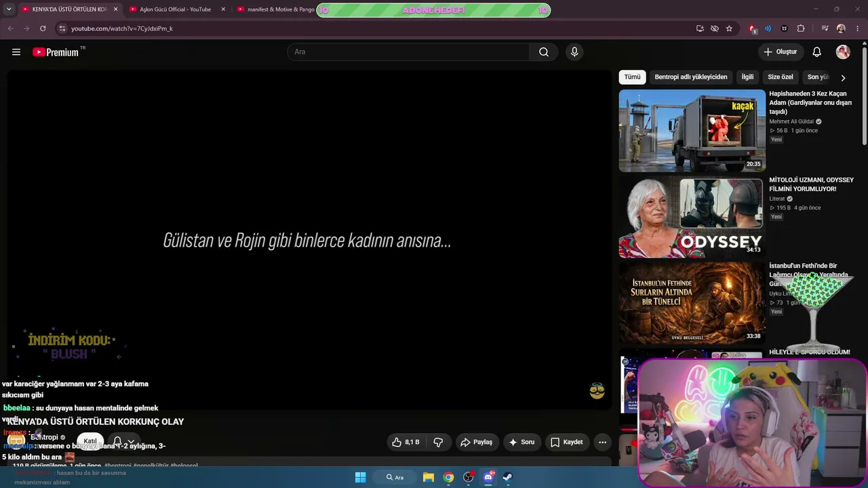Open the Windows Start menu
Image resolution: width=868 pixels, height=488 pixels.
[x=361, y=477]
